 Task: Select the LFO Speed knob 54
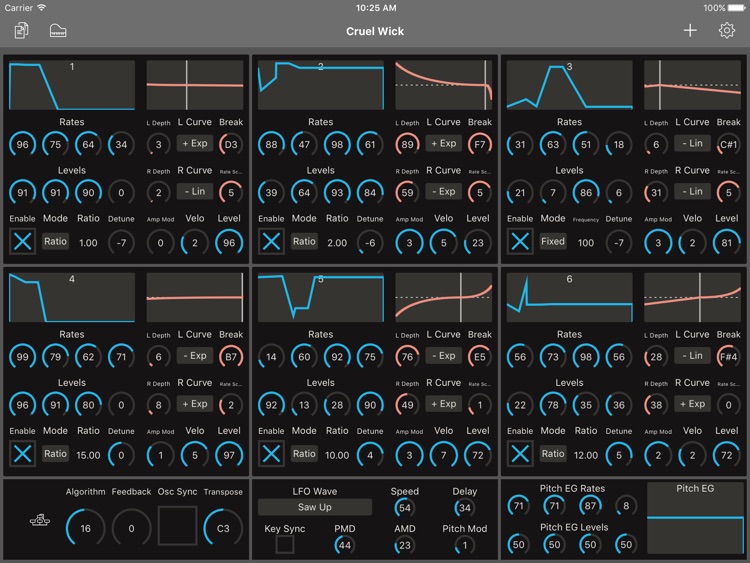[x=405, y=508]
